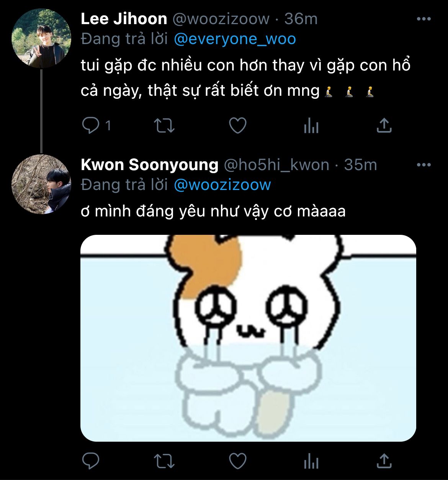The height and width of the screenshot is (480, 448).
Task: Open more options for Kwon Soonyoung's tweet
Action: tap(423, 165)
